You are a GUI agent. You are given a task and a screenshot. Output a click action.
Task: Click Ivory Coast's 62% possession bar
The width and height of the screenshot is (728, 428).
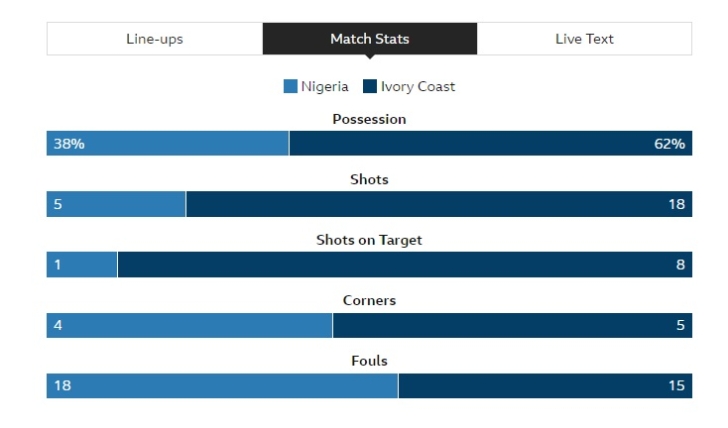(x=490, y=144)
